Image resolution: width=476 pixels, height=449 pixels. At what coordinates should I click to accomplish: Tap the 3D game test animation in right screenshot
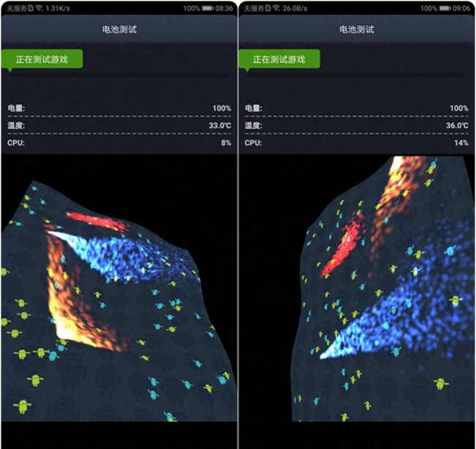tap(357, 289)
